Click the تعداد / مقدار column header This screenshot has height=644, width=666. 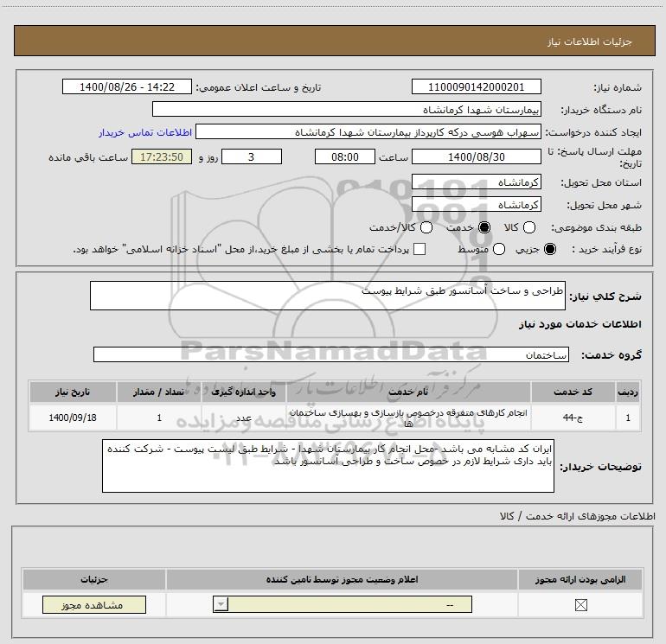pos(159,392)
